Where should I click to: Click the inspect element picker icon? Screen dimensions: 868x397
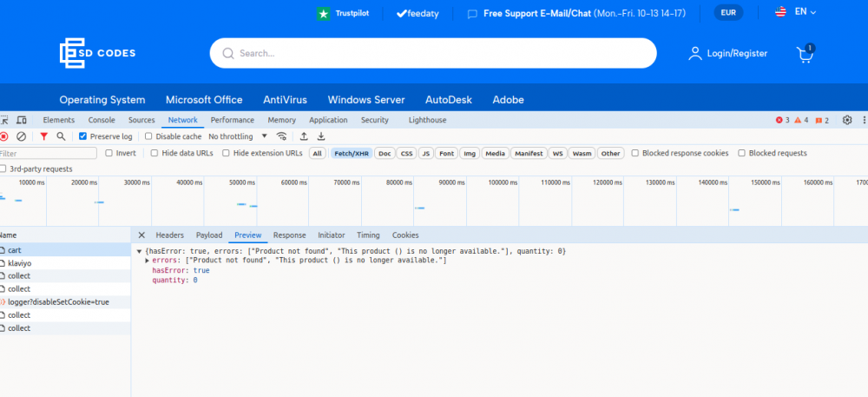pos(3,120)
